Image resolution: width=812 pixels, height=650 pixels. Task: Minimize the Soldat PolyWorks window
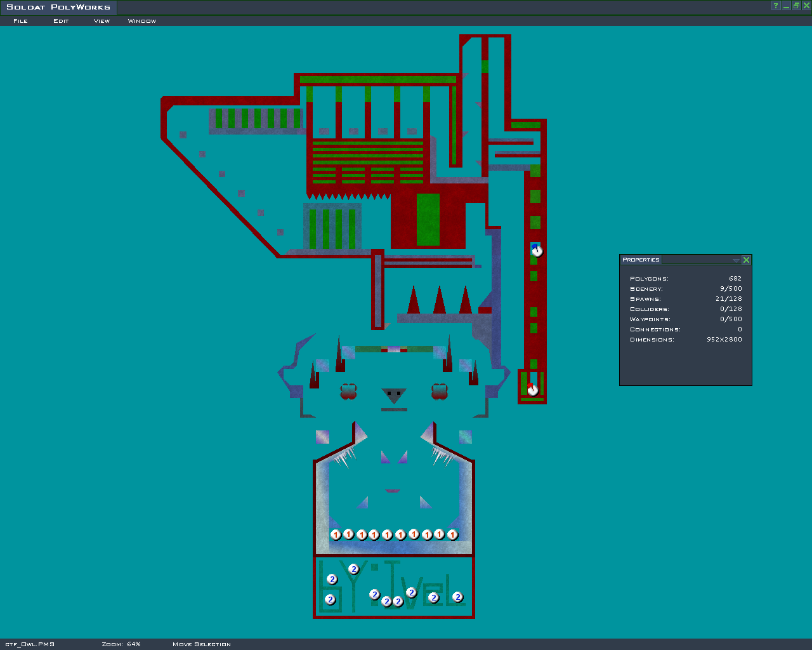[786, 6]
